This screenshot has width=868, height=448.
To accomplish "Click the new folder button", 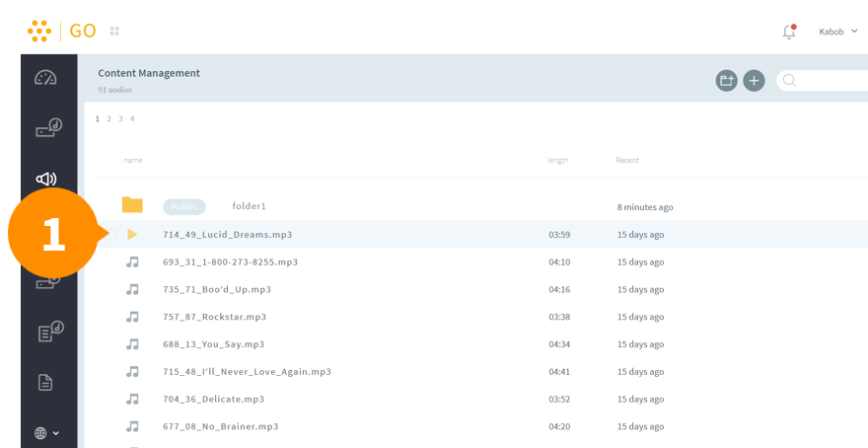I will coord(726,81).
